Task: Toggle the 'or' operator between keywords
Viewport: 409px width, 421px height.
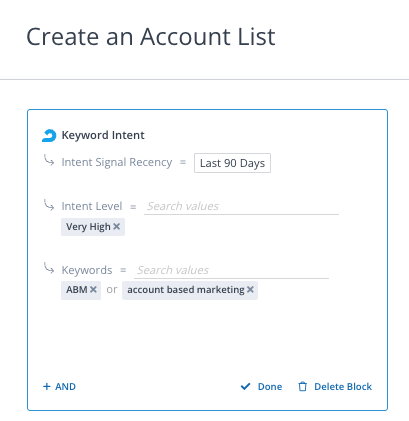Action: pyautogui.click(x=112, y=290)
